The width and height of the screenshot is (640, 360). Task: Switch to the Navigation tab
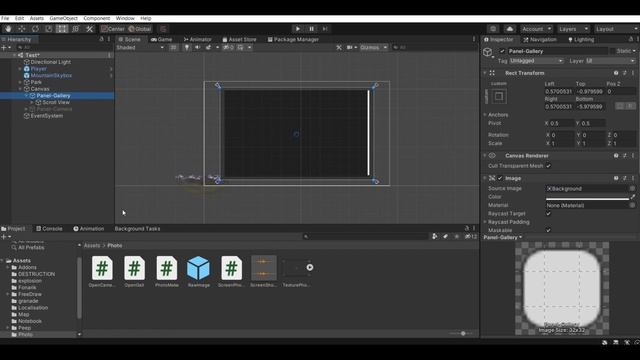pos(540,40)
